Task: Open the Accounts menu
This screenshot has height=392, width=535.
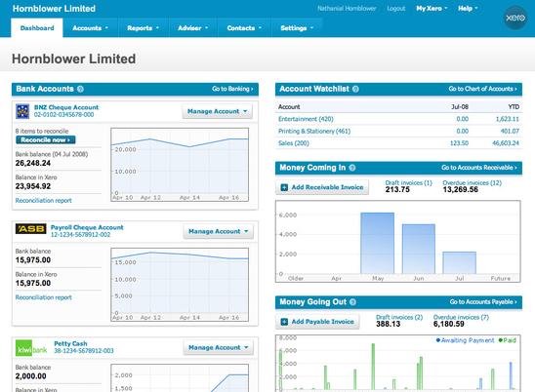Action: pos(90,28)
